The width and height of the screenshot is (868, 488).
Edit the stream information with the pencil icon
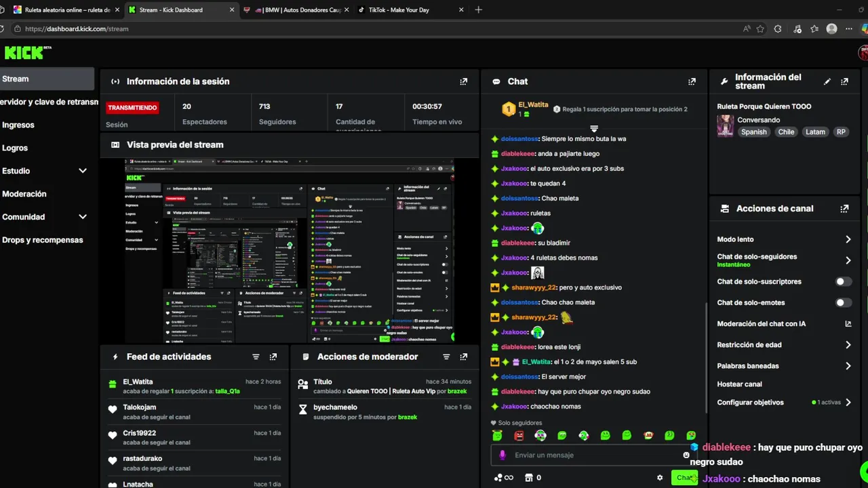[x=827, y=81]
